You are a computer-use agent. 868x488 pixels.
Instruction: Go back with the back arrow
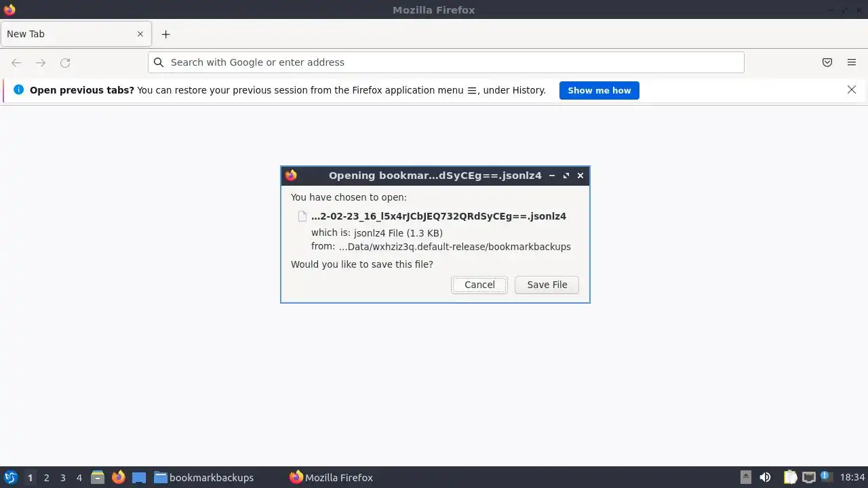point(16,62)
